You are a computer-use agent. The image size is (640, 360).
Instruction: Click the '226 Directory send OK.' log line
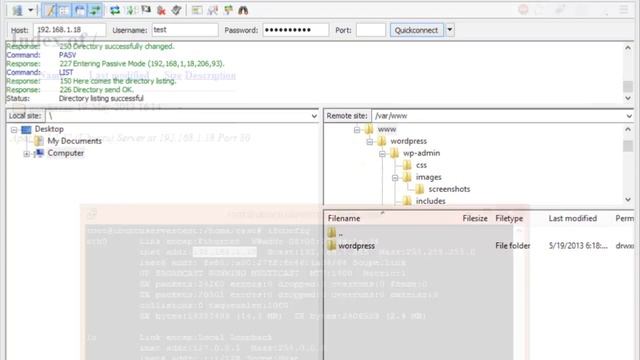click(96, 90)
